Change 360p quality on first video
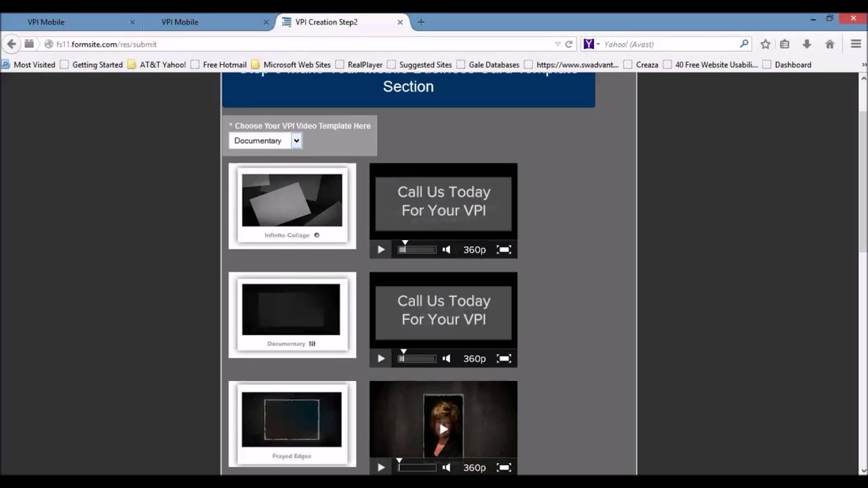The height and width of the screenshot is (488, 868). [x=475, y=249]
